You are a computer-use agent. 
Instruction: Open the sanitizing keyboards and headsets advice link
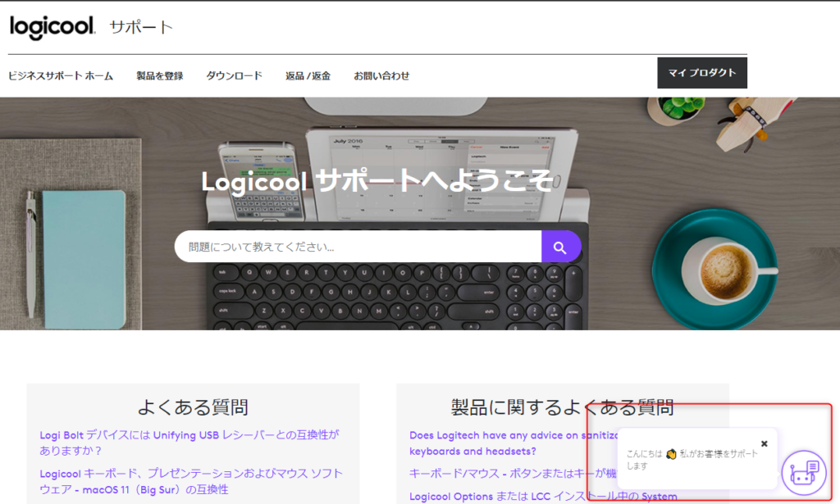click(x=514, y=443)
